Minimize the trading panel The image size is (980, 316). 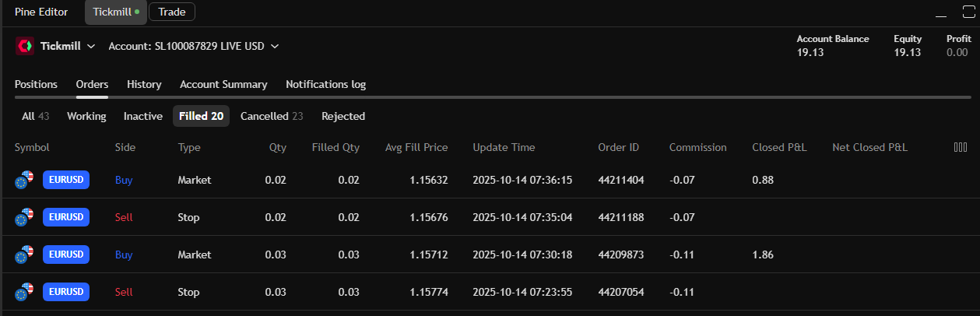942,12
